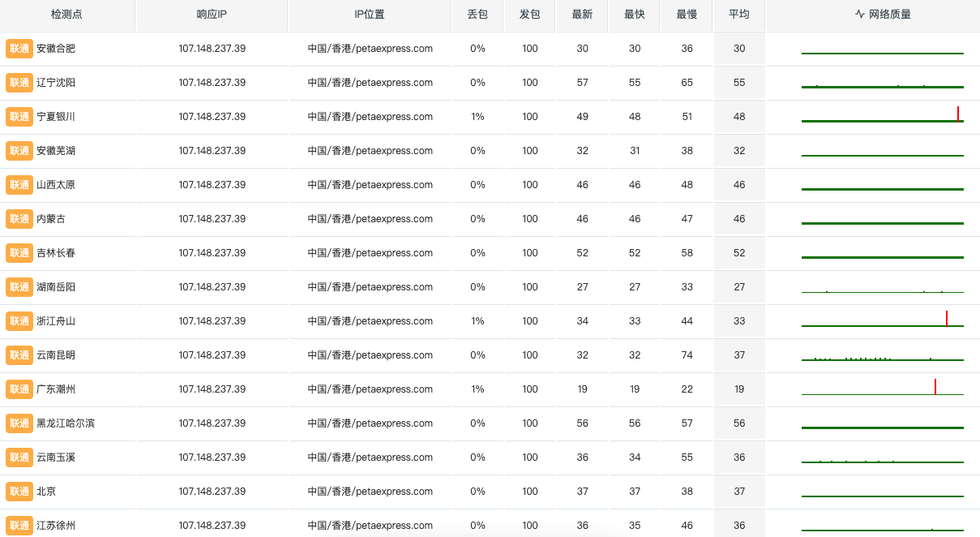Click IP location in the 山西太原 row

370,185
